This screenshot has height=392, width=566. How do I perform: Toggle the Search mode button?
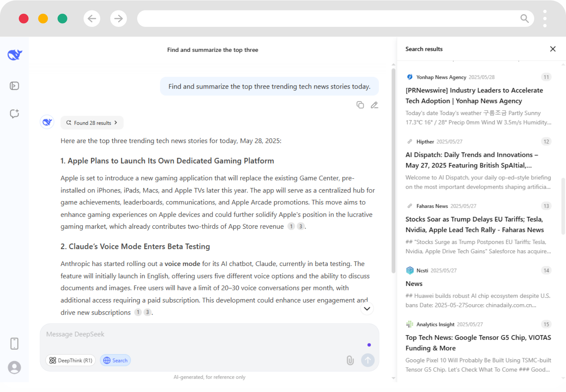[x=115, y=360]
